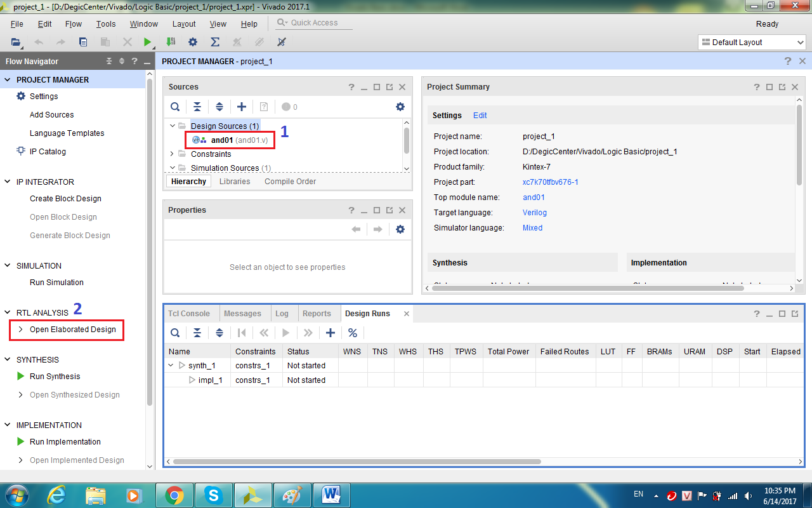Open Properties panel settings gear

pyautogui.click(x=400, y=229)
